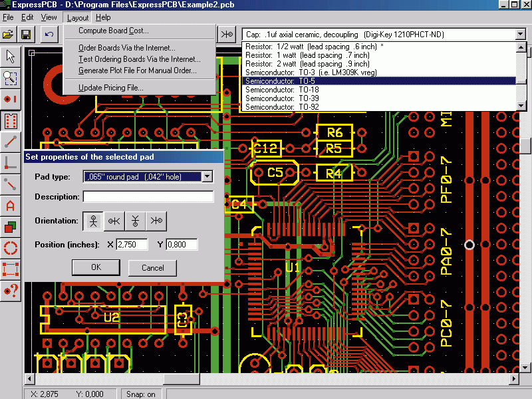The height and width of the screenshot is (399, 532).
Task: Expand the component selection dropdown arrow
Action: (x=521, y=35)
